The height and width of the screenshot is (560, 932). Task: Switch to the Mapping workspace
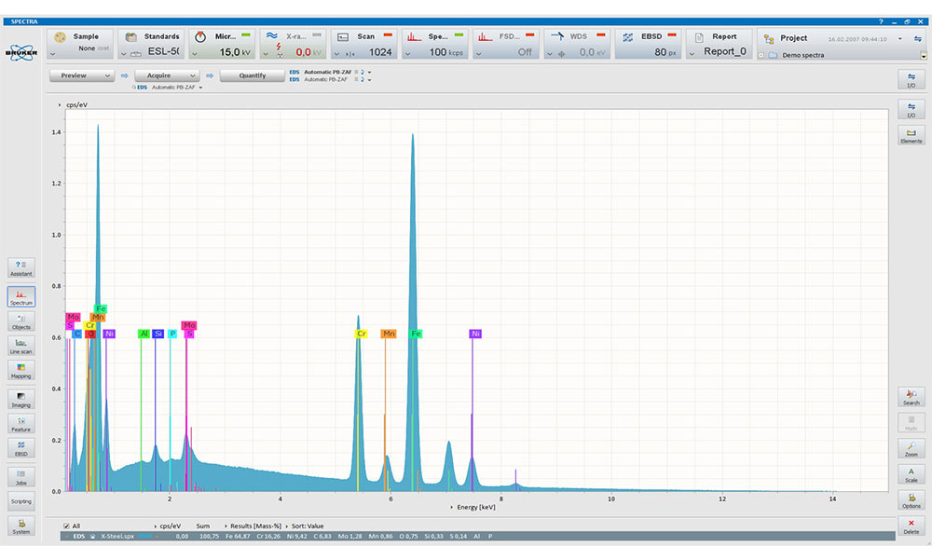tap(21, 371)
